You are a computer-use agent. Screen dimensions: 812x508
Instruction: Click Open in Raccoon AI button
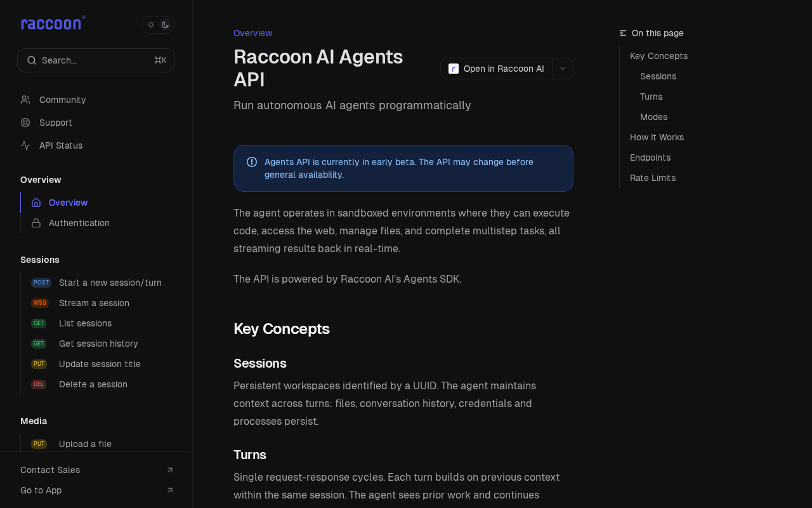(497, 69)
